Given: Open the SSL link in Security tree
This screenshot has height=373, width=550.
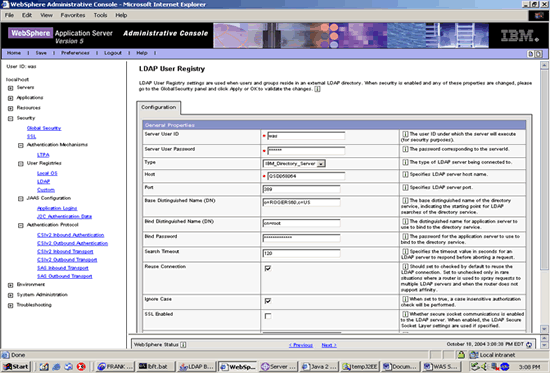Looking at the screenshot, I should pos(31,136).
